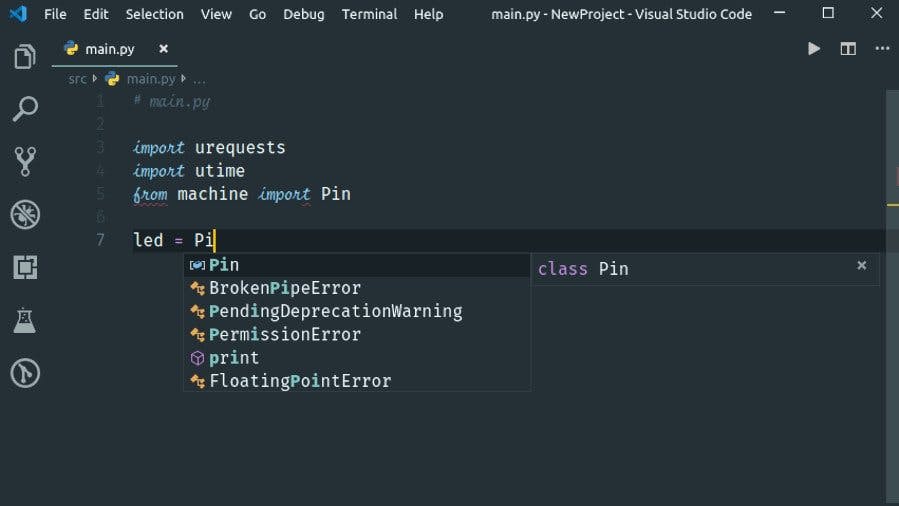The height and width of the screenshot is (506, 899).
Task: Click the src breadcrumb folder
Action: (77, 78)
